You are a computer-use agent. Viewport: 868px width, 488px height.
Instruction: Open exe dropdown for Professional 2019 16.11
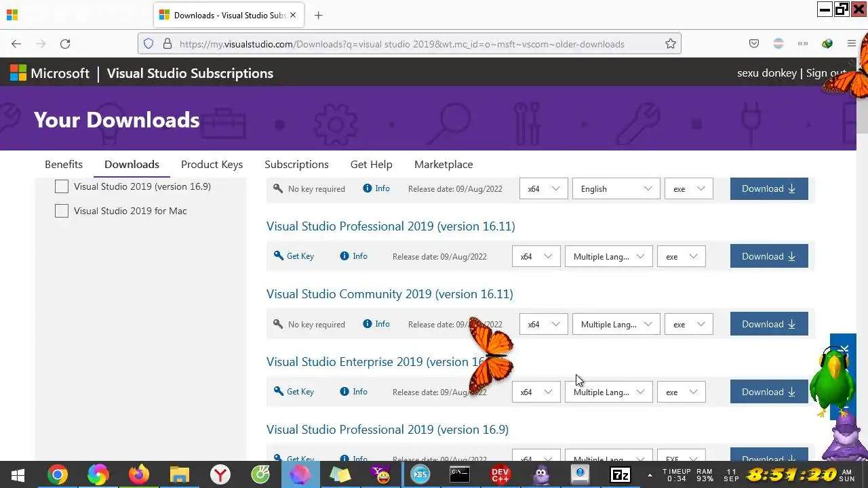[682, 257]
